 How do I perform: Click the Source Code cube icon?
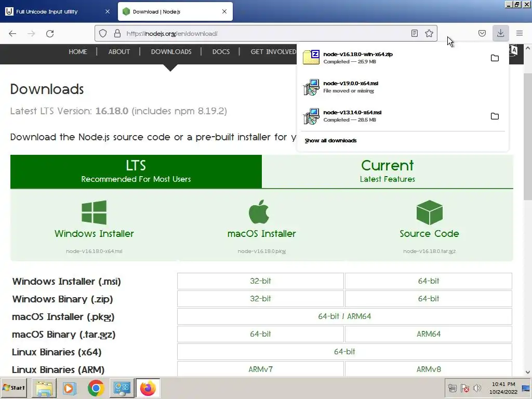(x=429, y=212)
